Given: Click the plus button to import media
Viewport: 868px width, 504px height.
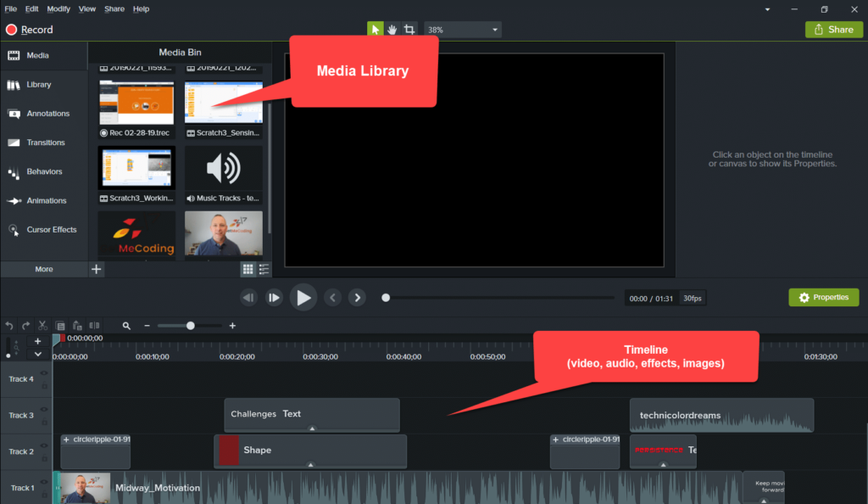Looking at the screenshot, I should click(x=97, y=269).
